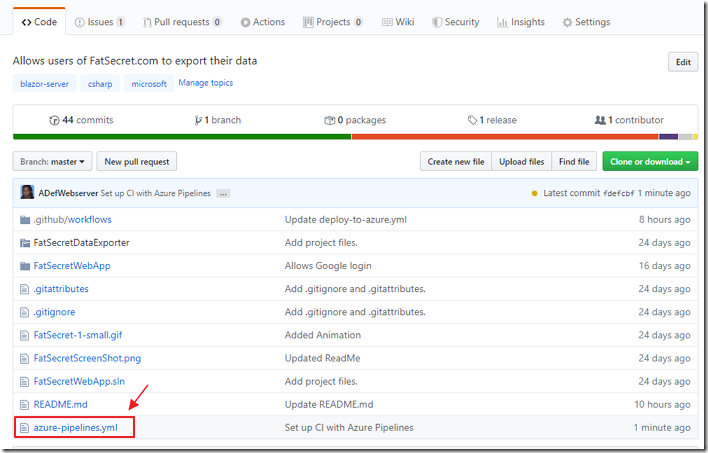The image size is (708, 453).
Task: Open FatSecret-1-small.gif file
Action: coord(78,335)
